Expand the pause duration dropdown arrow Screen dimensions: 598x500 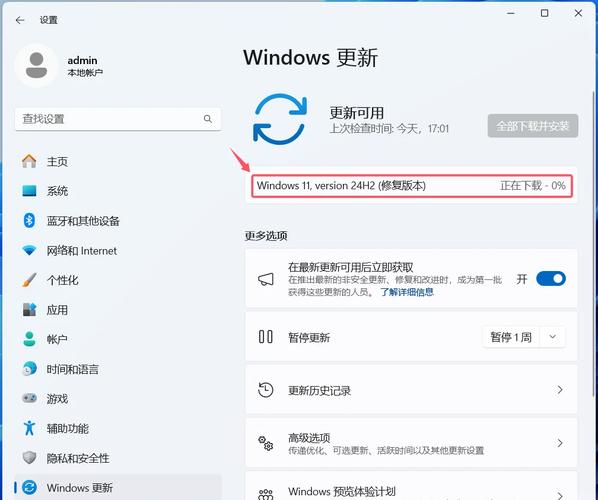tap(553, 337)
